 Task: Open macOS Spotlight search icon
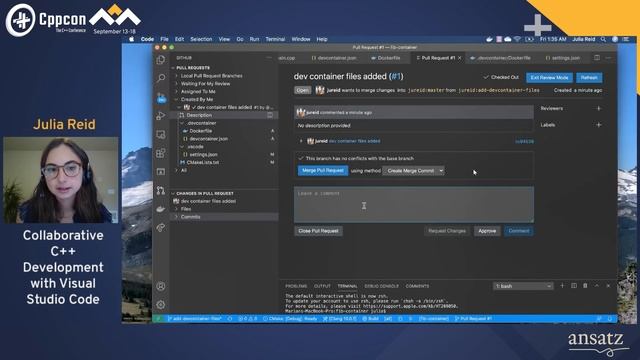coord(603,39)
